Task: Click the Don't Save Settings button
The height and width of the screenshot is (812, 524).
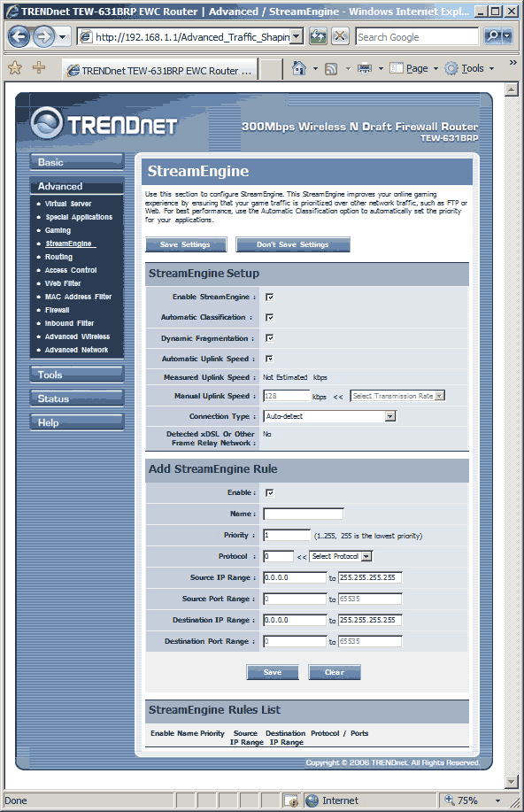Action: coord(293,244)
